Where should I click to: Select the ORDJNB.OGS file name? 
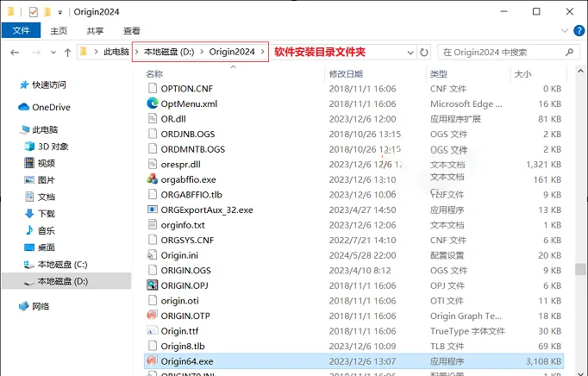188,134
